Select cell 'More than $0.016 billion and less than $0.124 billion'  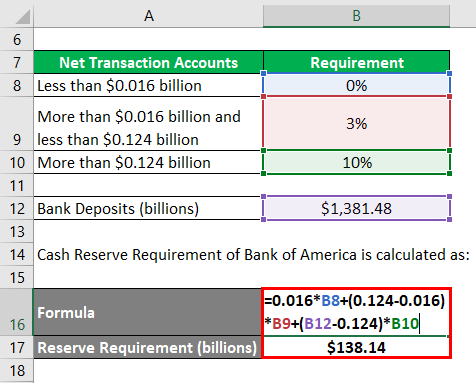149,124
